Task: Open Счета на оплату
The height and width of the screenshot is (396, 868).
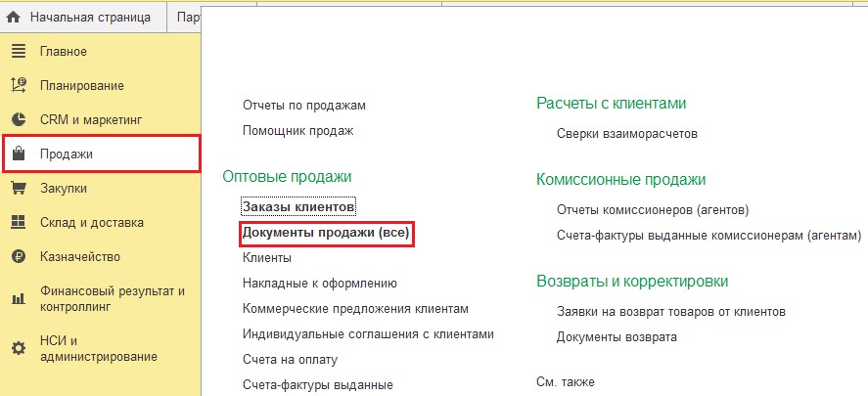Action: coord(290,360)
